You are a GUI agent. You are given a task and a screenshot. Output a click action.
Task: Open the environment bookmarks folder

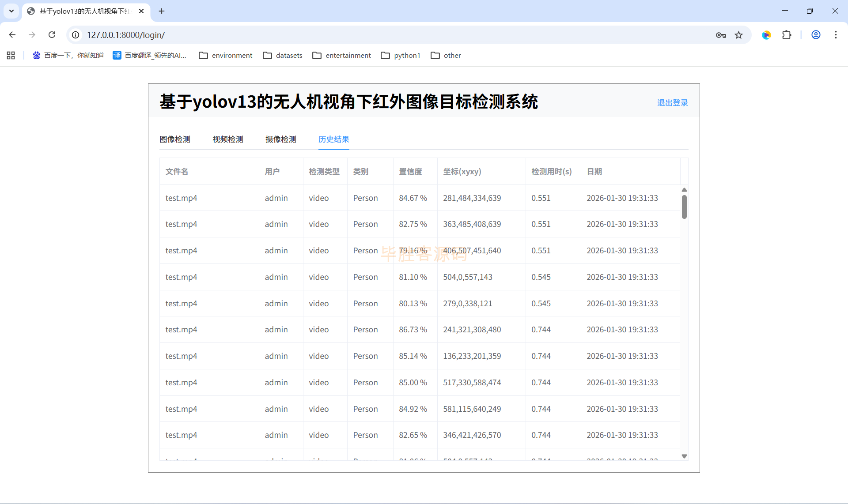point(225,55)
